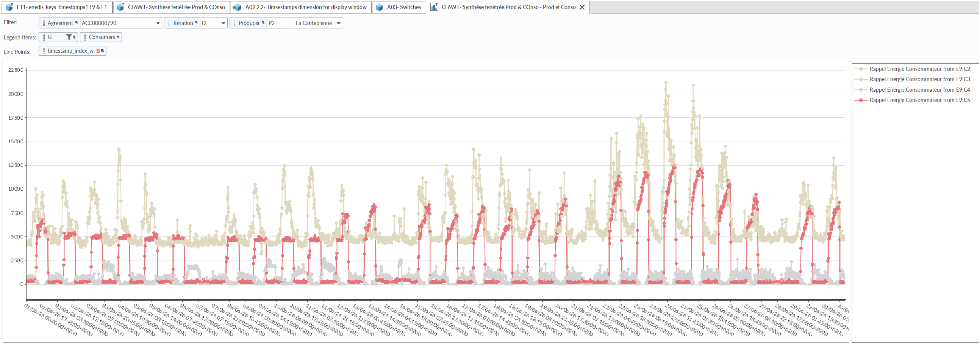Click legend text Rappel Energie Consommateur from E9:C2
This screenshot has width=980, height=345.
tap(920, 69)
